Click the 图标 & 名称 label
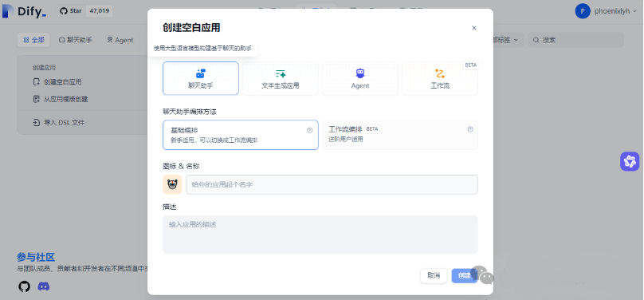Screen dimensions: 644x300 tap(181, 166)
